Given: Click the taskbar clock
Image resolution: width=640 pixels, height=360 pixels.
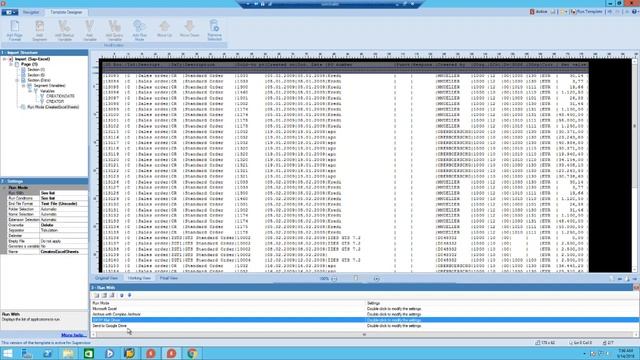Looking at the screenshot, I should pyautogui.click(x=625, y=353).
